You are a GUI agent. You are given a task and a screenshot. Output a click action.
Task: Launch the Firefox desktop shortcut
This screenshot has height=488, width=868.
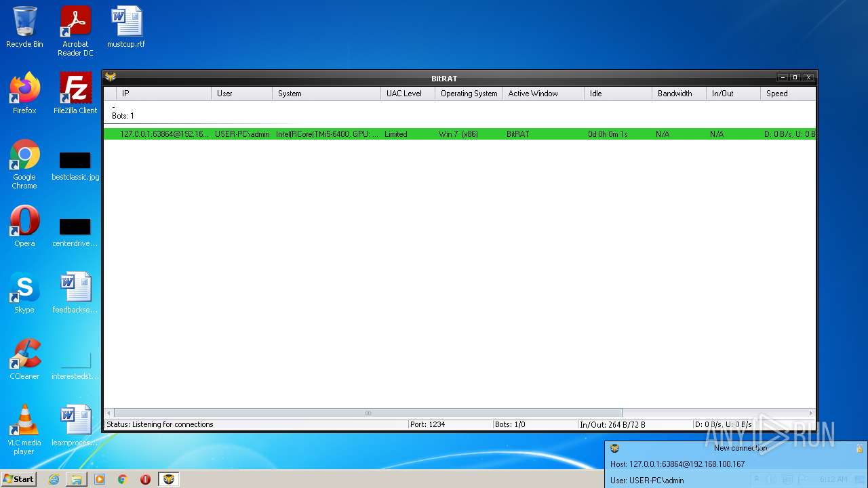24,94
